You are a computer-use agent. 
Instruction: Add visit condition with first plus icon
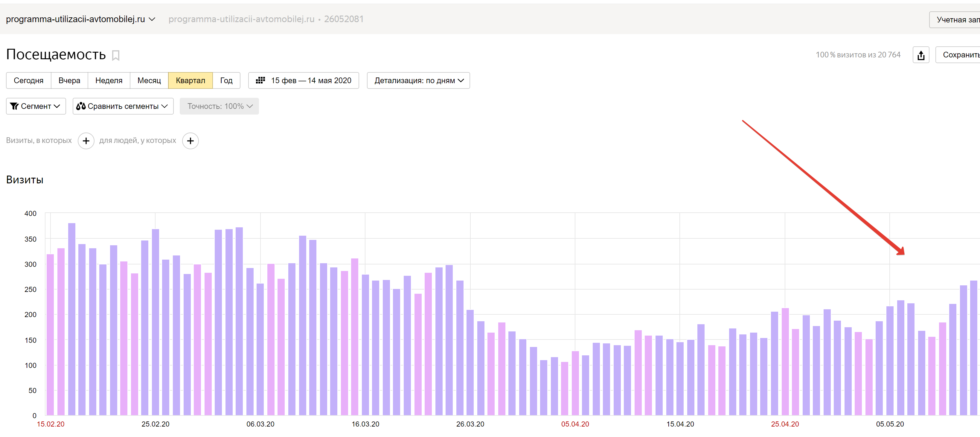(x=86, y=141)
